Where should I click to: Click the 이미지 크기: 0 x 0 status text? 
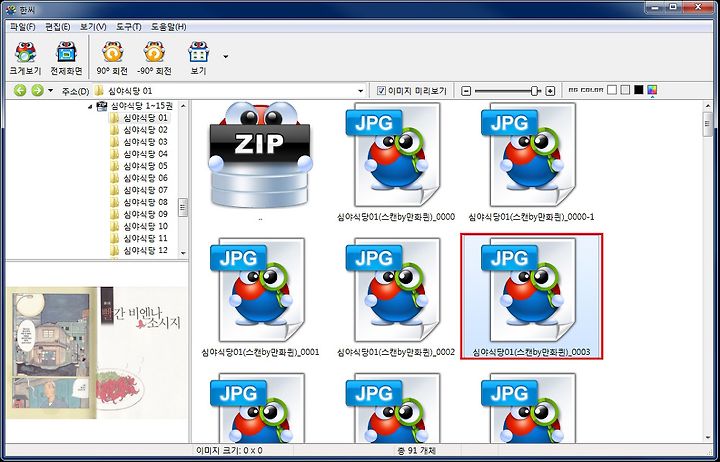pos(229,451)
